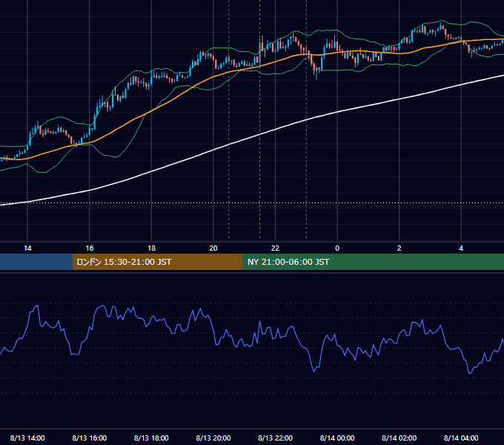
Task: Click hour label 18 on the price chart axis
Action: tap(151, 248)
